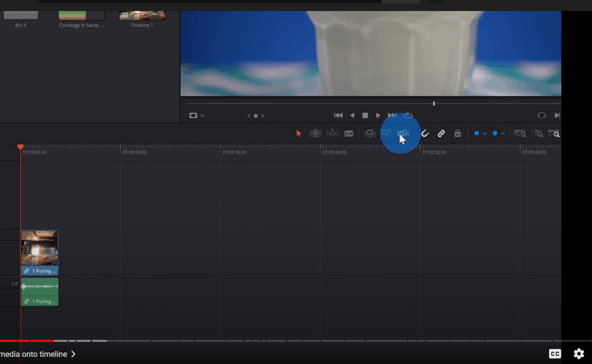Go to next keyframe arrow

point(262,116)
